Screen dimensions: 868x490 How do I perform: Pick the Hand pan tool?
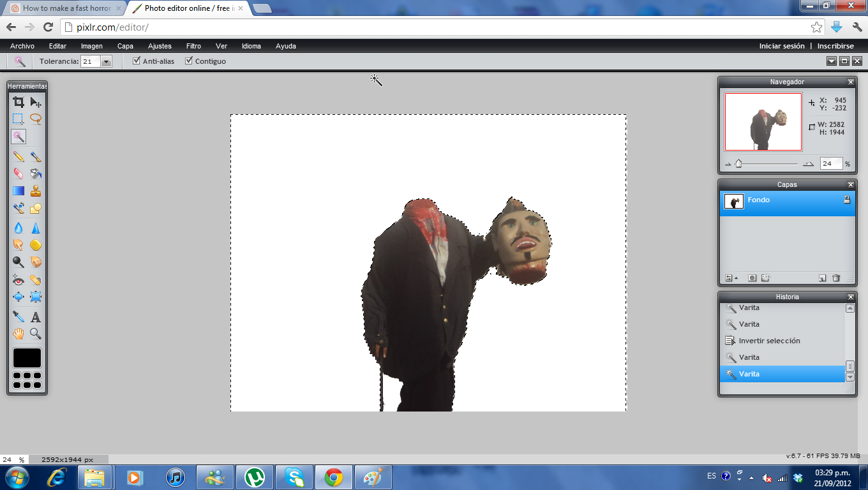click(x=19, y=334)
